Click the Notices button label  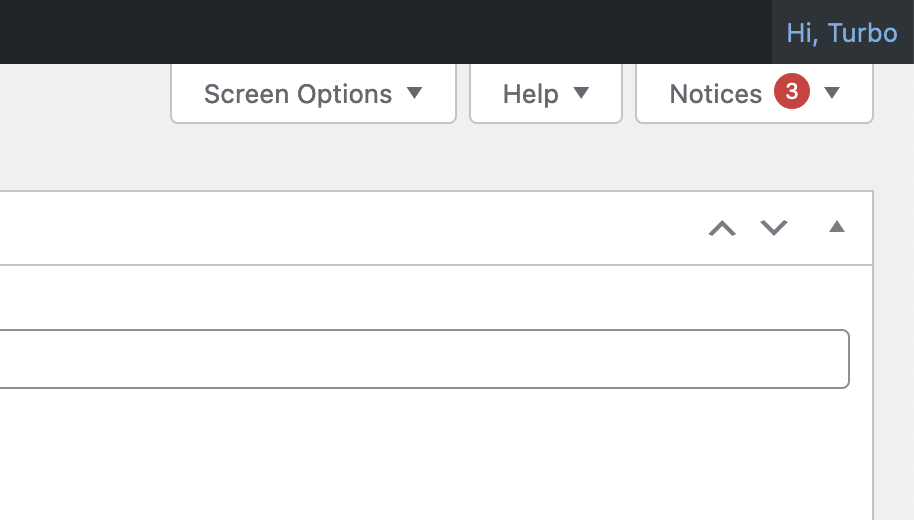[x=715, y=94]
